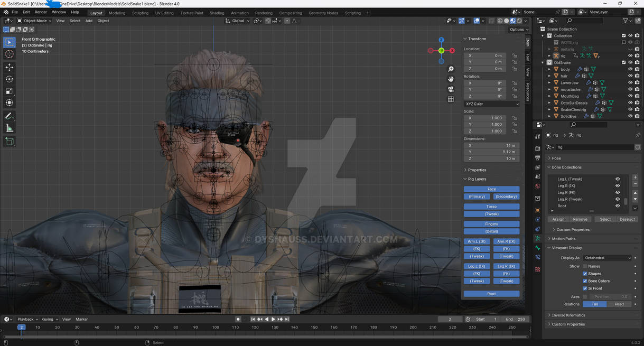Hide the hair object in outliner

pyautogui.click(x=630, y=76)
